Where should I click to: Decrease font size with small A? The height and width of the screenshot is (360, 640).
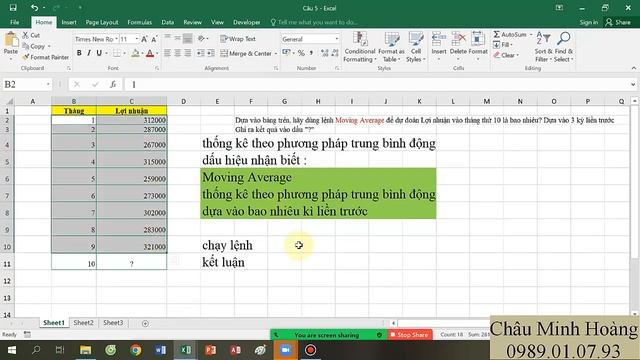154,39
